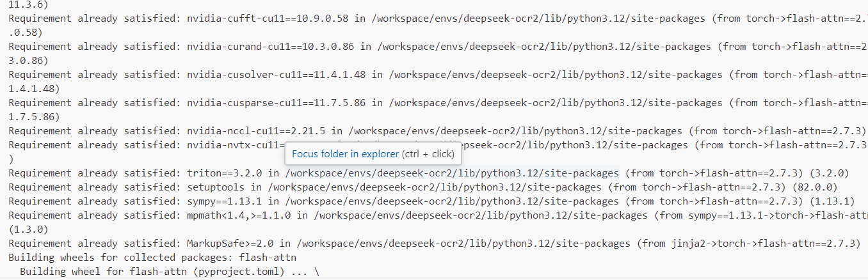Viewport: 868px width, 280px height.
Task: Click the wrapped text '11.3.6)' on the top line
Action: point(28,4)
